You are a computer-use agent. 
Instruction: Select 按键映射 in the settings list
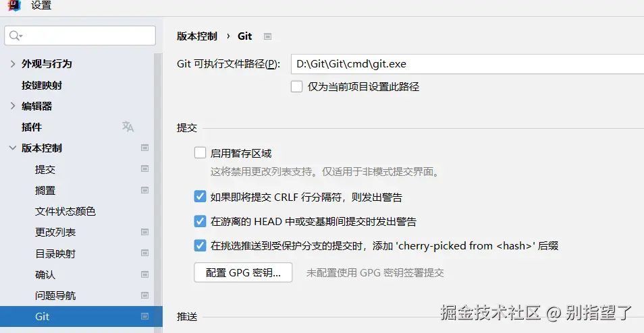(x=42, y=86)
